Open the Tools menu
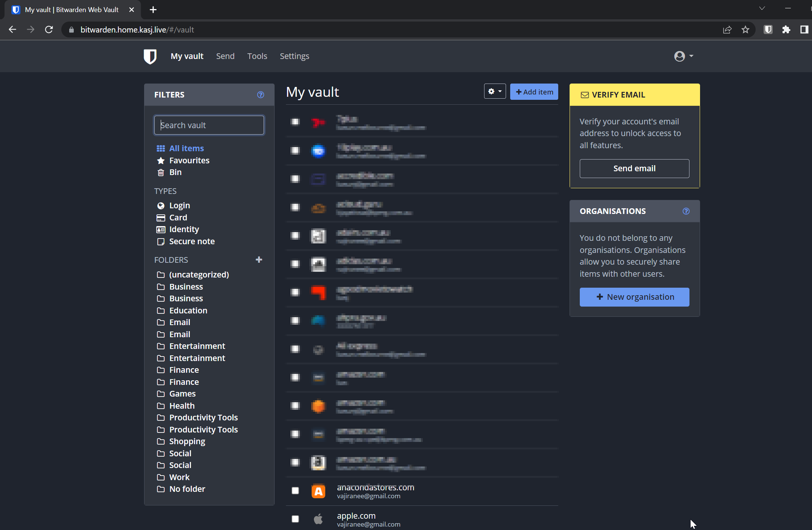This screenshot has width=812, height=530. click(x=257, y=56)
